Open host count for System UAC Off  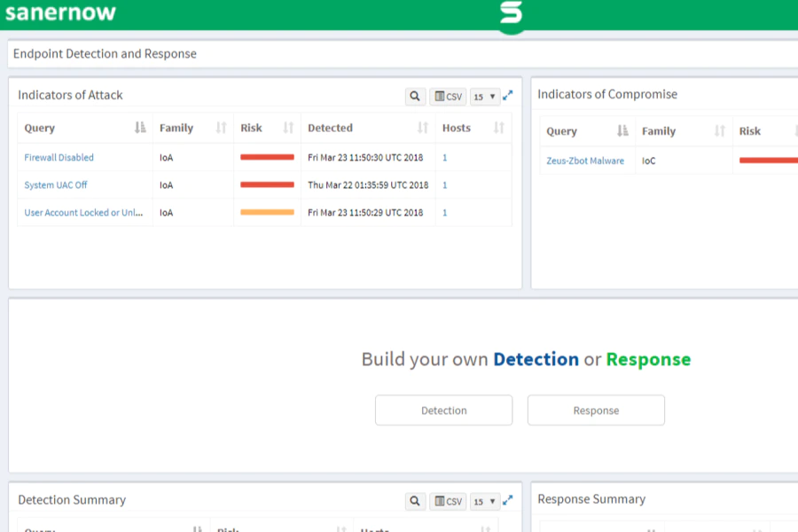(444, 184)
